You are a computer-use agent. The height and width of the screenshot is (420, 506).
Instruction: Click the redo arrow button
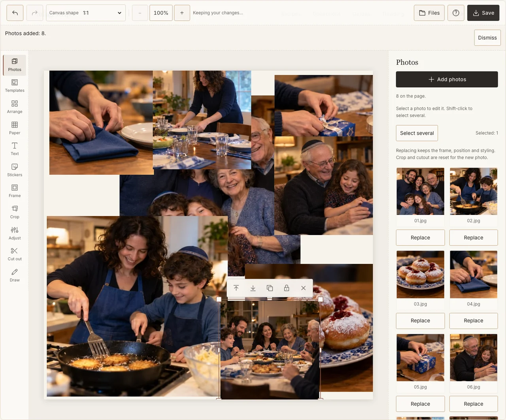pyautogui.click(x=35, y=13)
